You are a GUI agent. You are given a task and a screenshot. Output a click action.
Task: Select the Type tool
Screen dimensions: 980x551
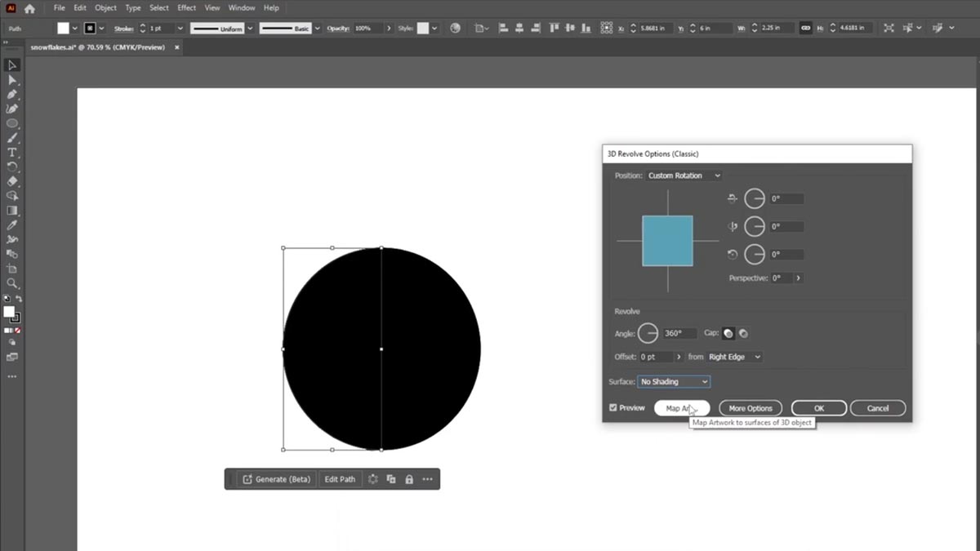12,153
